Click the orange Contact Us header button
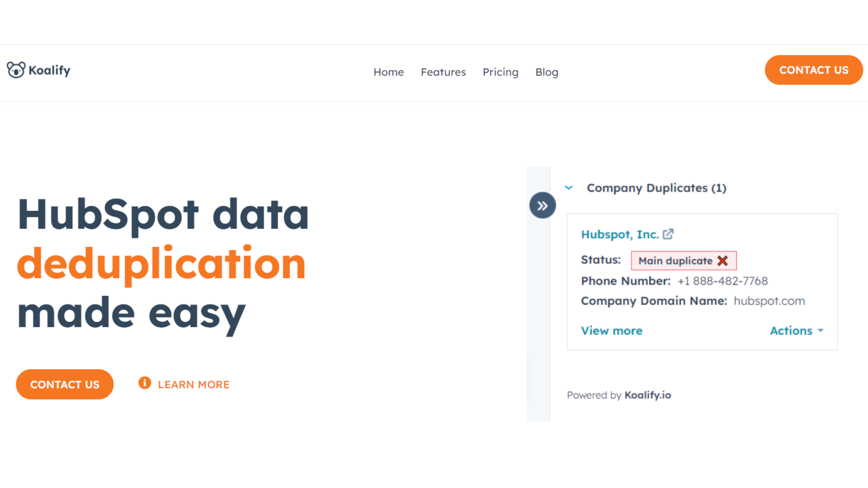Viewport: 868px width, 488px height. tap(813, 70)
